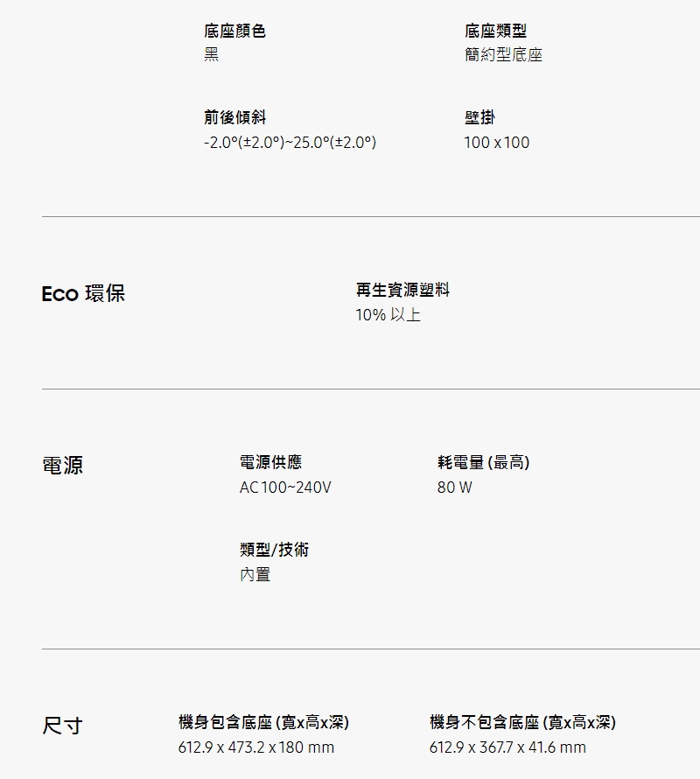Click the 類型/技術 label
The image size is (700, 779).
coord(274,550)
